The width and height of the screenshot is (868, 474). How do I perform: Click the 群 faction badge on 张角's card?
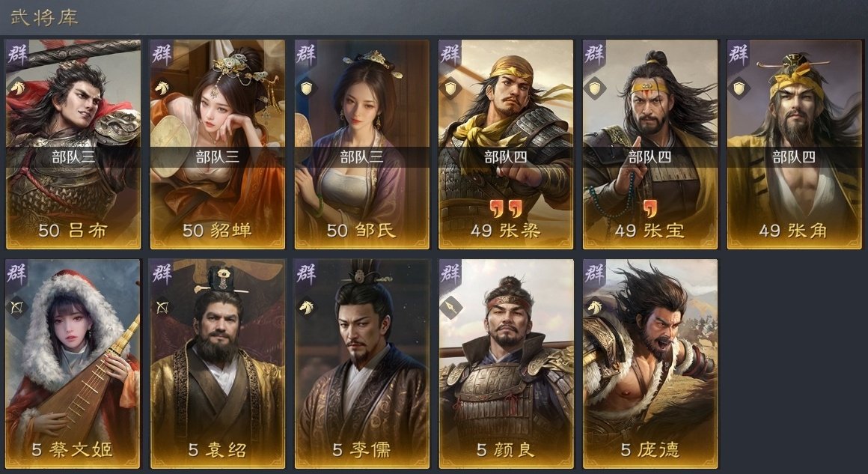point(739,54)
